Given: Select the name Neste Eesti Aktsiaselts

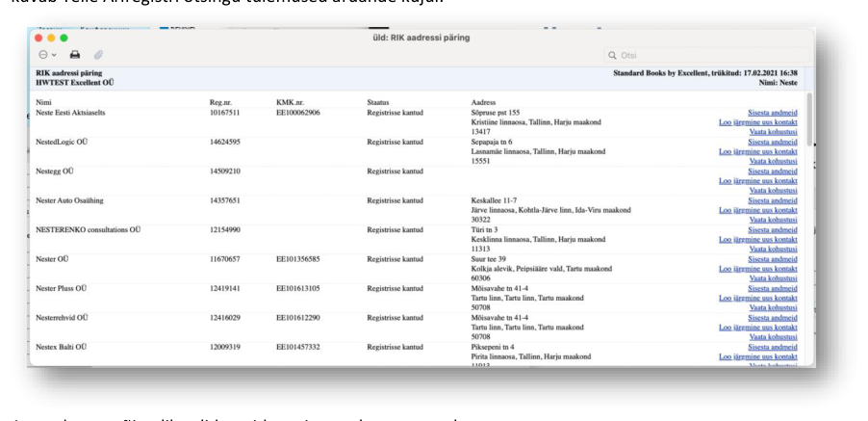Looking at the screenshot, I should (x=70, y=113).
